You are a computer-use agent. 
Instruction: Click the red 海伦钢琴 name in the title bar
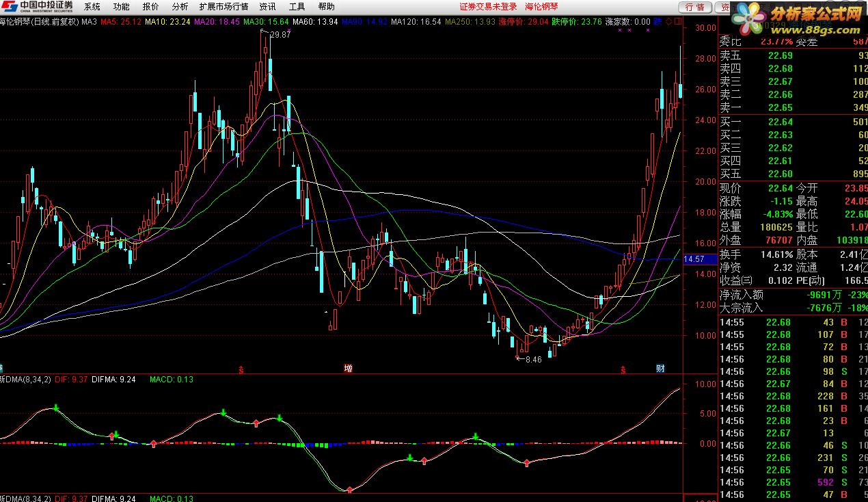point(542,7)
